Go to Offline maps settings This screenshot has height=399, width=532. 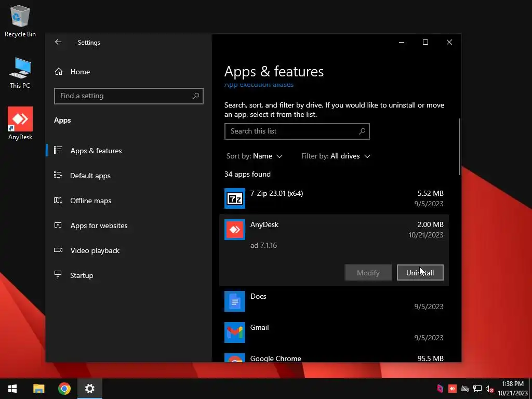[129, 201]
